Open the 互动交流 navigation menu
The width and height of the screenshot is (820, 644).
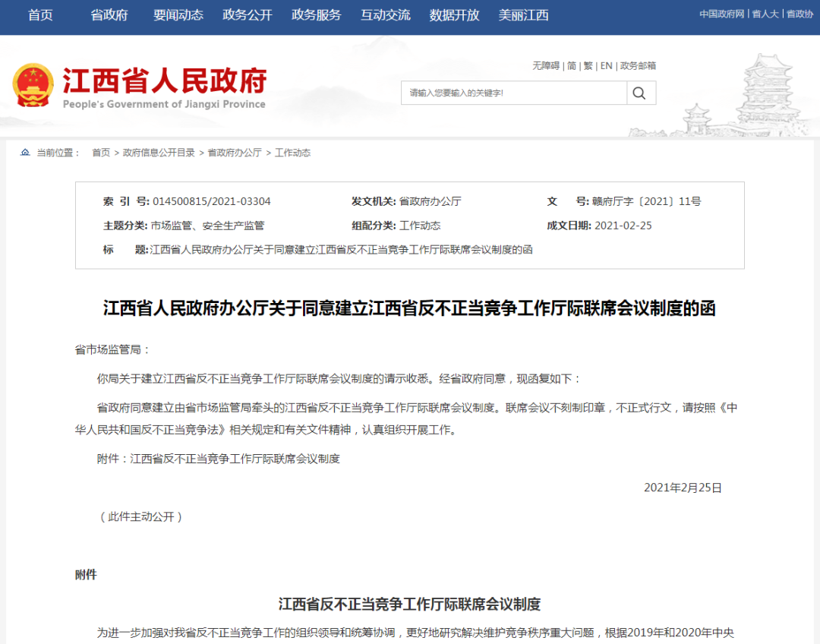[x=385, y=14]
